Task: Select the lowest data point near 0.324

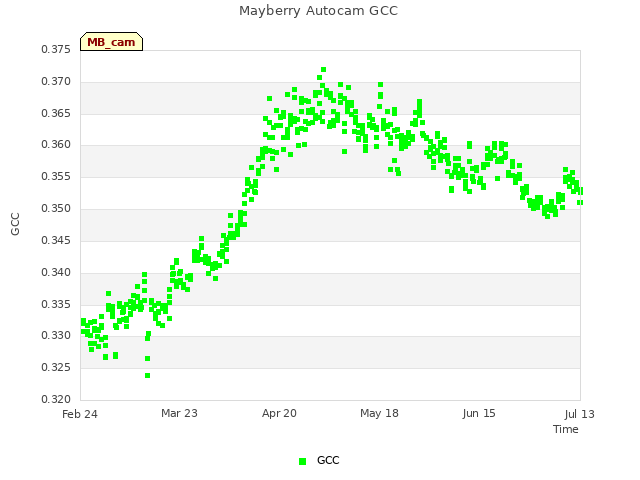Action: point(147,376)
